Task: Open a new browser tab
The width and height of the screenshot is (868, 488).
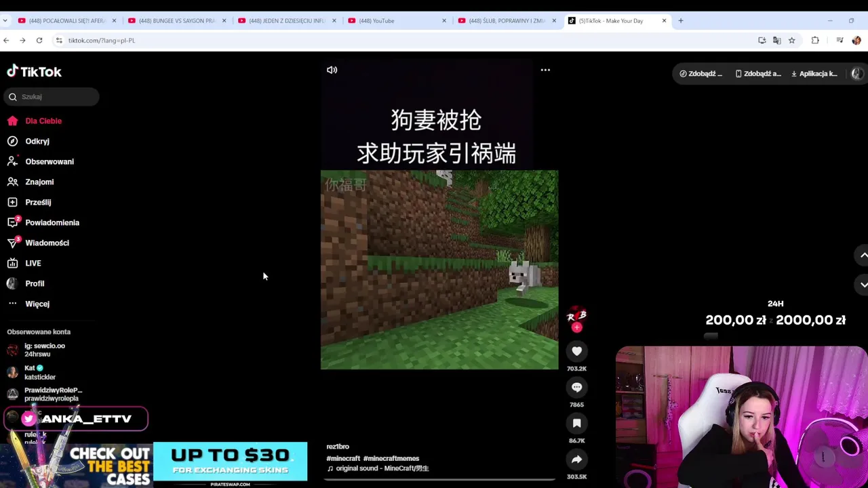Action: tap(681, 20)
